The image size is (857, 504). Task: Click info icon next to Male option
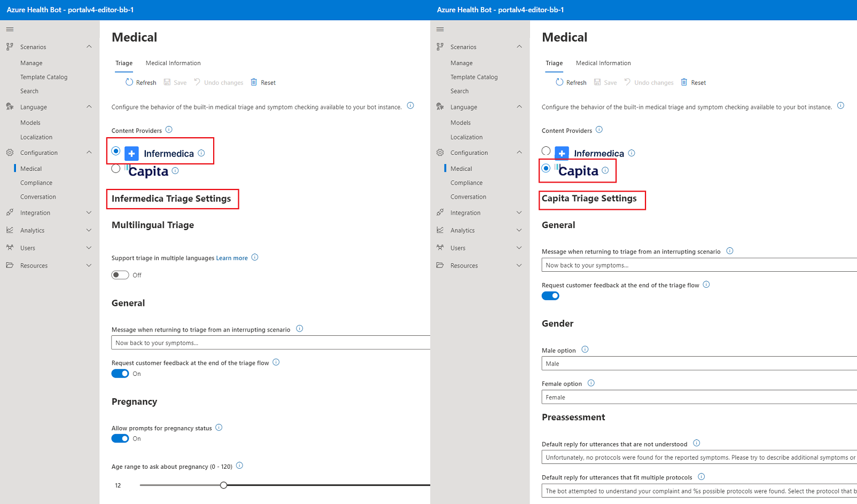point(585,350)
